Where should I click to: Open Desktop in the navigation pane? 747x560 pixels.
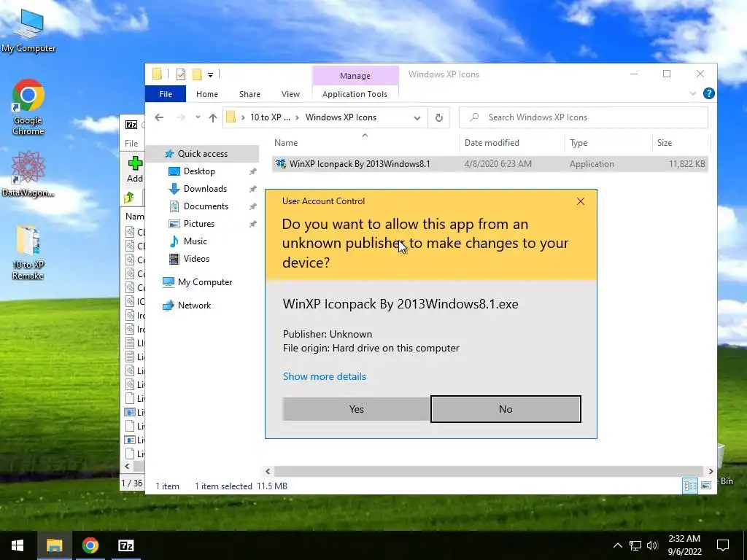199,171
